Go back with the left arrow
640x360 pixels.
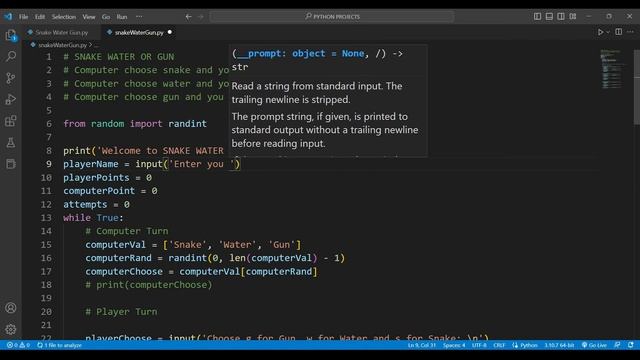coord(188,17)
